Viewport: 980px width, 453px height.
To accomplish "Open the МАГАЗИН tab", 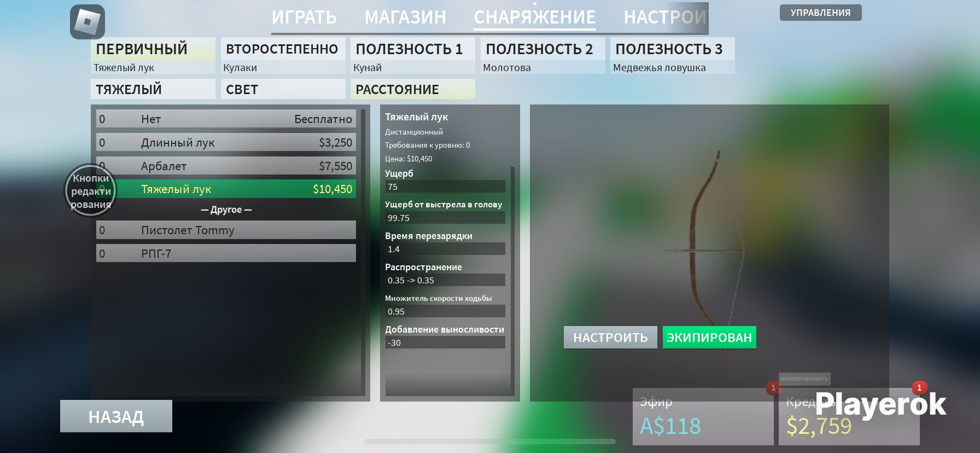I will point(405,18).
